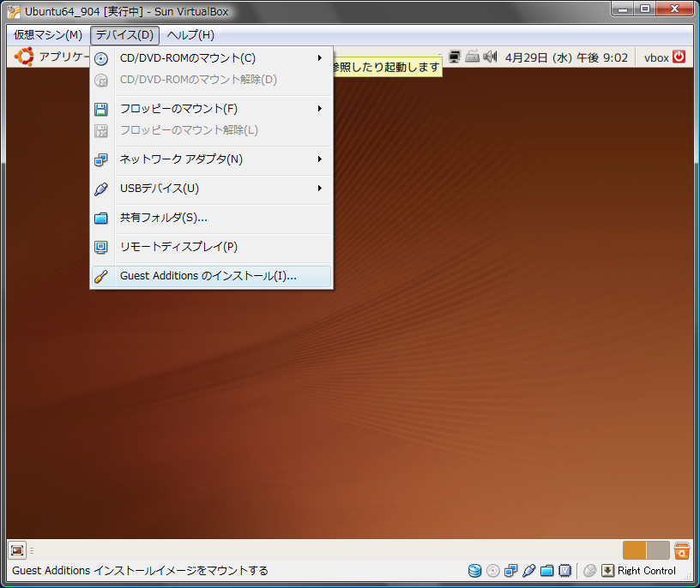Click the remote display monitor icon in menu

coord(101,247)
